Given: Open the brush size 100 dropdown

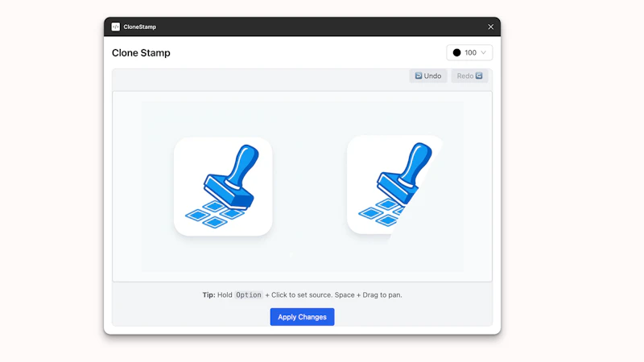Looking at the screenshot, I should click(469, 52).
